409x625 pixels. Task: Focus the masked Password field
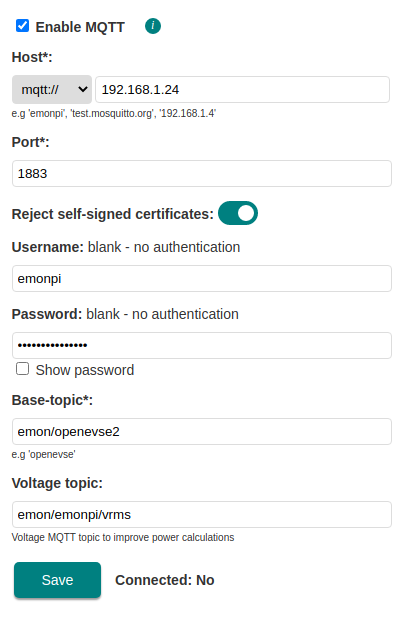[202, 345]
